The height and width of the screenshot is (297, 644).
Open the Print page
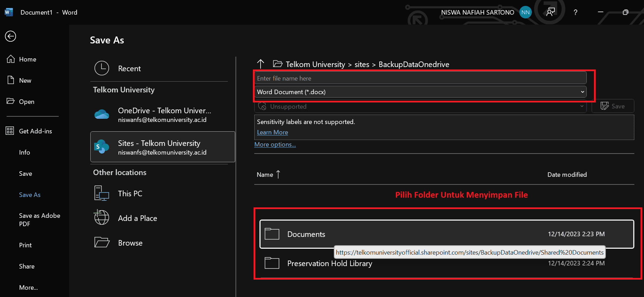(x=25, y=245)
